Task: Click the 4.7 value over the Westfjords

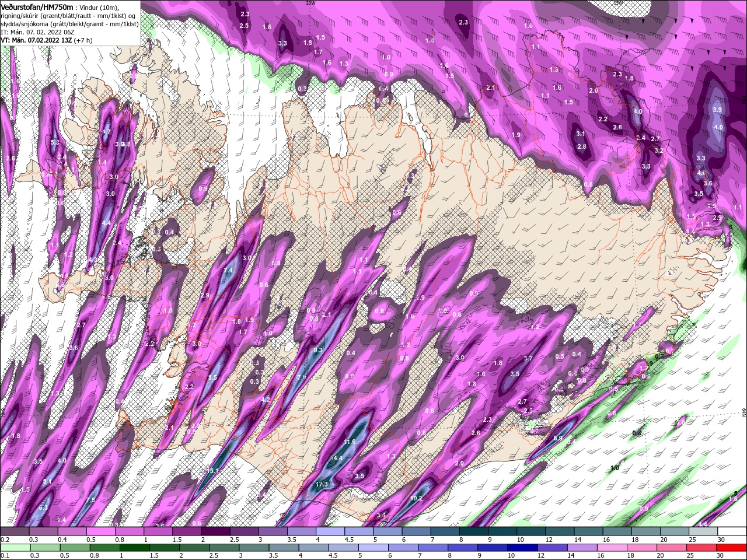Action: pos(106,132)
